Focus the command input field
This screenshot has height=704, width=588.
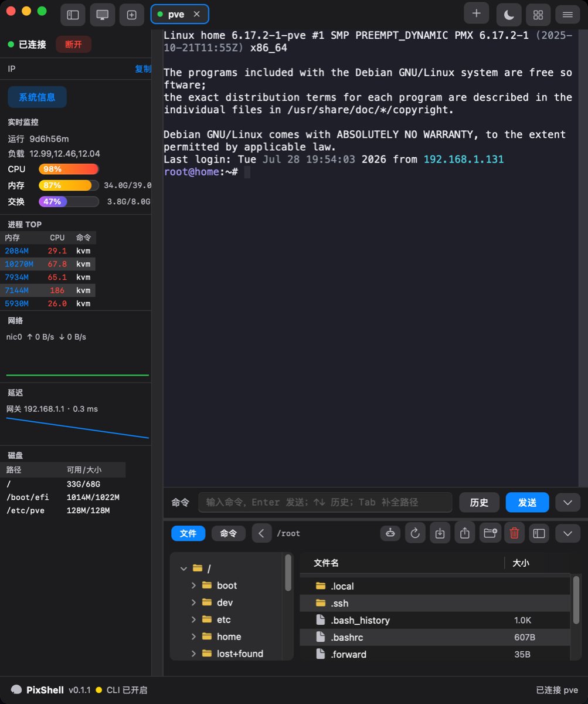click(325, 502)
